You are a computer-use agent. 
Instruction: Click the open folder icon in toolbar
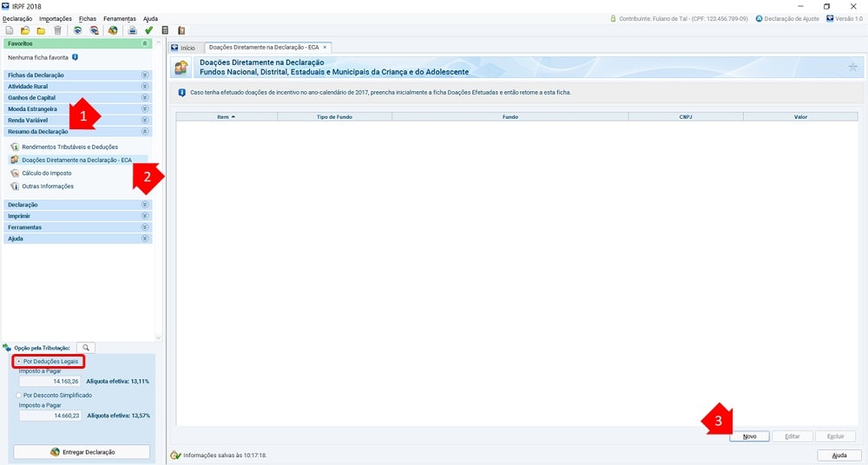coord(24,30)
